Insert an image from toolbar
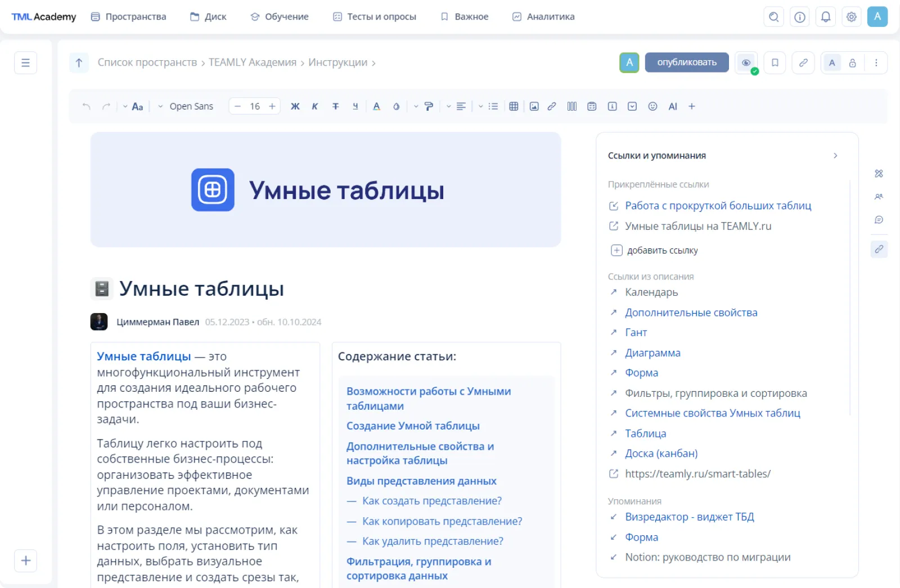The width and height of the screenshot is (900, 588). [x=534, y=106]
